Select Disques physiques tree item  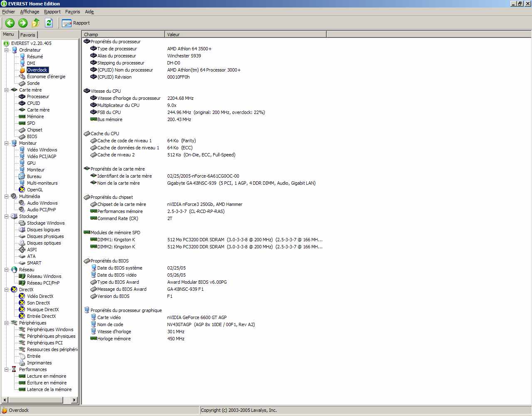(x=45, y=236)
